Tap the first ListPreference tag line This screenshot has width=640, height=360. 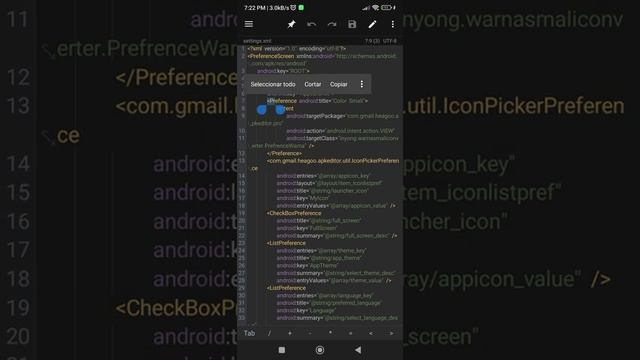(286, 243)
